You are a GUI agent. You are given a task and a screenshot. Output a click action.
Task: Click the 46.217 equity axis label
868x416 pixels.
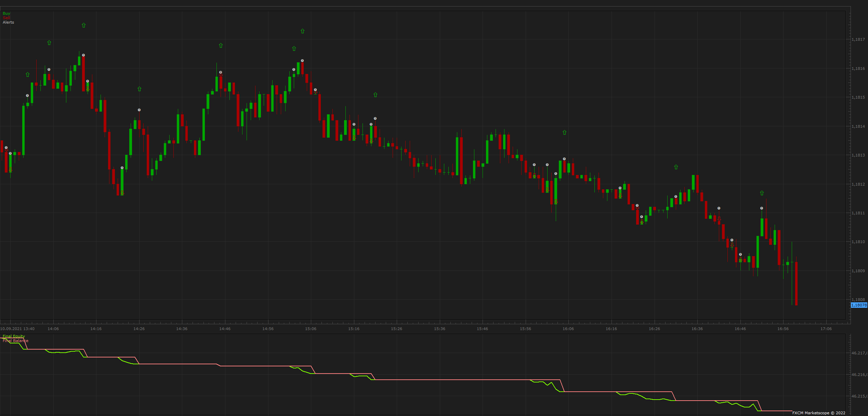click(x=859, y=353)
